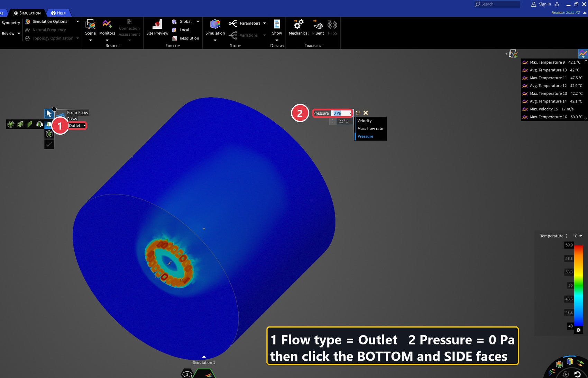Open the temperature legend settings gear
588x378 pixels.
coord(579,330)
